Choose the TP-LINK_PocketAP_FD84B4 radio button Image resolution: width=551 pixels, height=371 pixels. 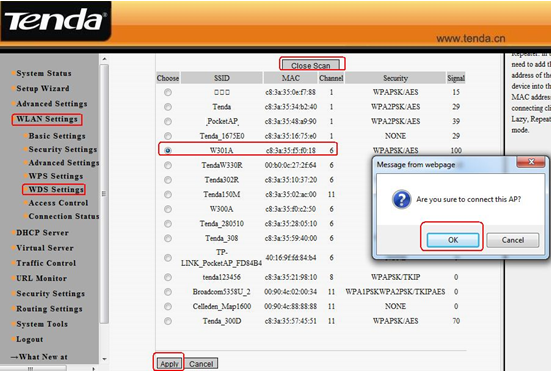168,258
